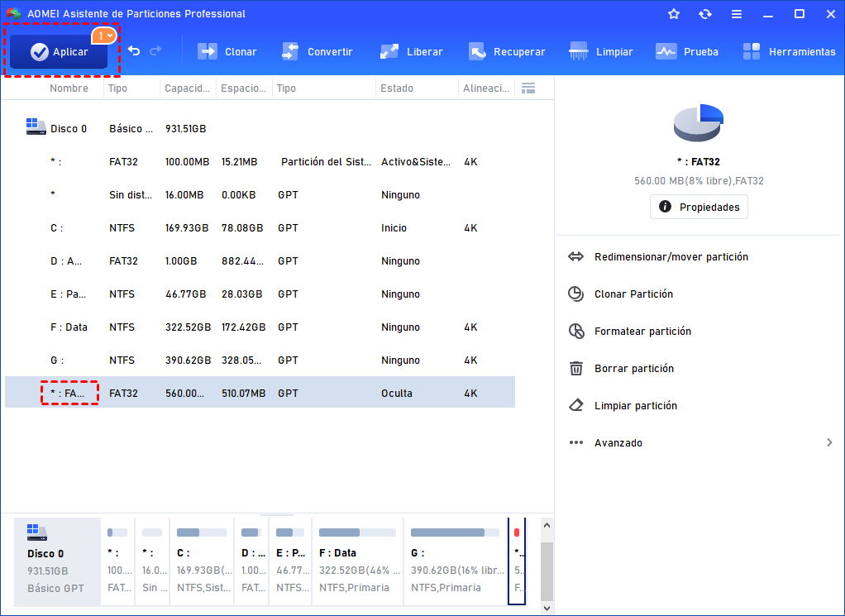Select the Disco 0 row in the list
Screen dimensions: 845x616
(260, 128)
